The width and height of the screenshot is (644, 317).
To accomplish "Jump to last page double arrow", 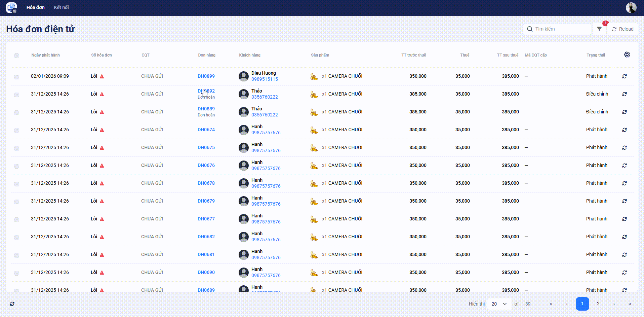I will (x=630, y=304).
